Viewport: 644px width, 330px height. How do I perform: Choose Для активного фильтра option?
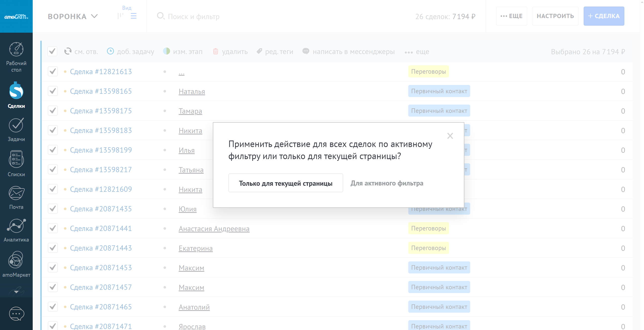pyautogui.click(x=387, y=183)
